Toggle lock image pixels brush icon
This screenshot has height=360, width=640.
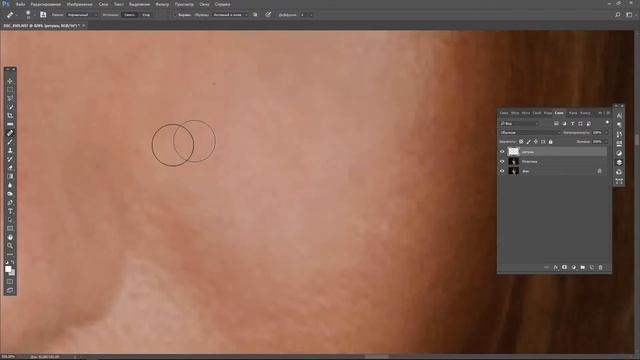[528, 142]
